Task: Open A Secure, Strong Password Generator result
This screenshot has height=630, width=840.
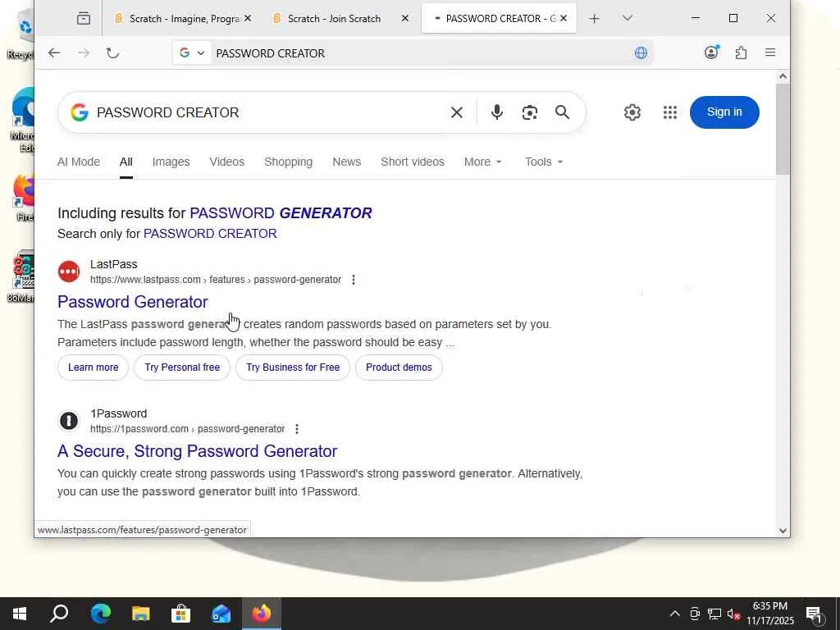Action: (197, 451)
